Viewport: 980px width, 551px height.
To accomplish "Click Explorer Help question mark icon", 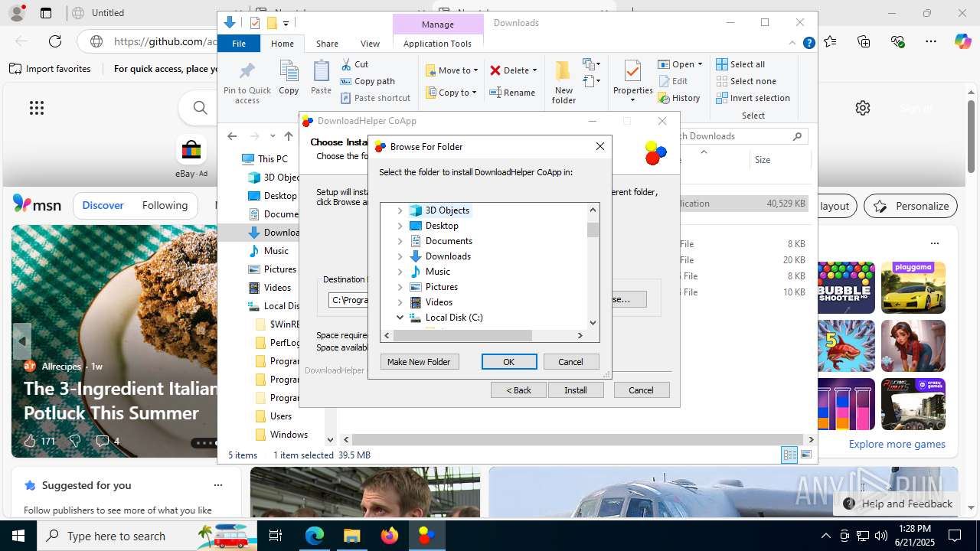I will [x=808, y=44].
